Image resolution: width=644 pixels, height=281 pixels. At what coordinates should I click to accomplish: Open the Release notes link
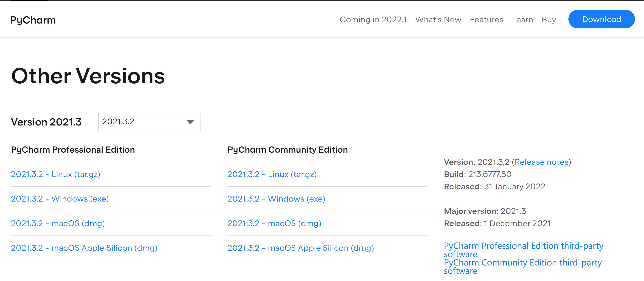point(541,162)
